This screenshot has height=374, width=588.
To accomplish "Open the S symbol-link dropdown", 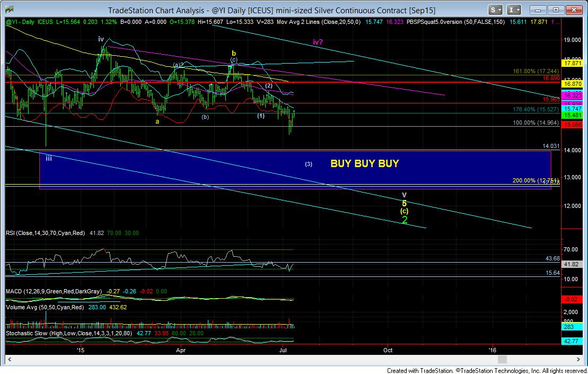I will point(496,10).
